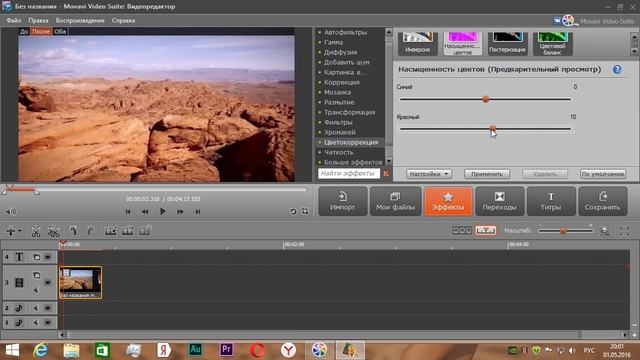Switch to timeline view mode
640x360 pixels.
tap(486, 231)
